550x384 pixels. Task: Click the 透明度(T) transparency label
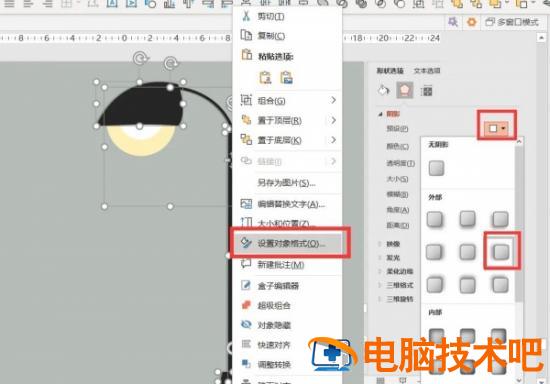(x=401, y=163)
